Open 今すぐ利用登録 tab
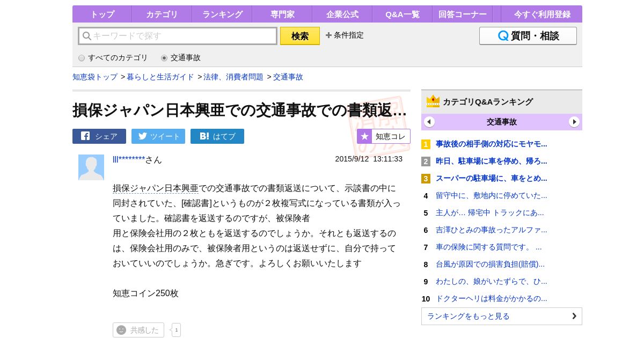The height and width of the screenshot is (338, 644). tap(541, 14)
